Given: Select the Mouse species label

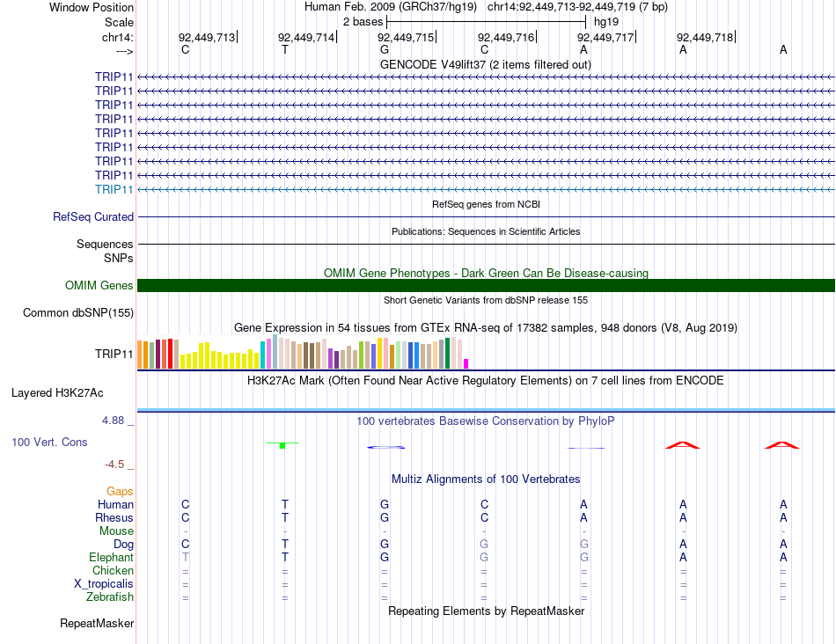Looking at the screenshot, I should pyautogui.click(x=117, y=531).
